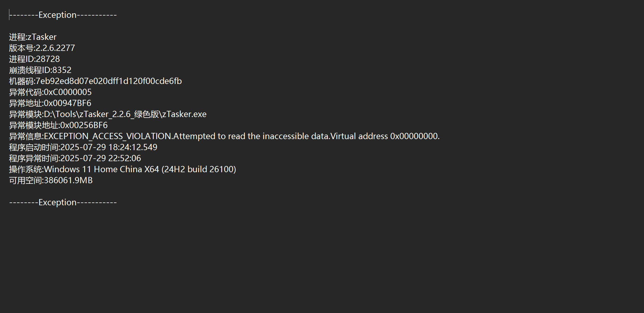Click exception address 0x00947BF6
Screen dimensions: 644x313
coord(68,103)
